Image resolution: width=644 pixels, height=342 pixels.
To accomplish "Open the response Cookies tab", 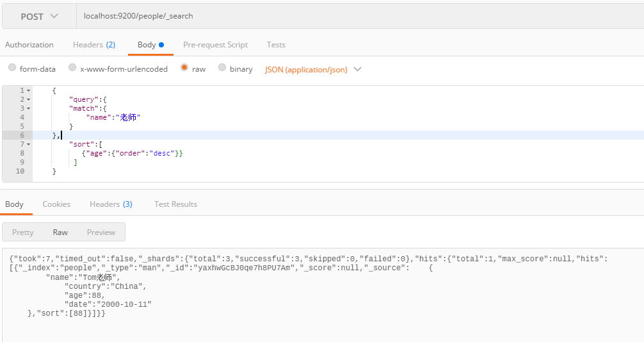I will point(56,204).
